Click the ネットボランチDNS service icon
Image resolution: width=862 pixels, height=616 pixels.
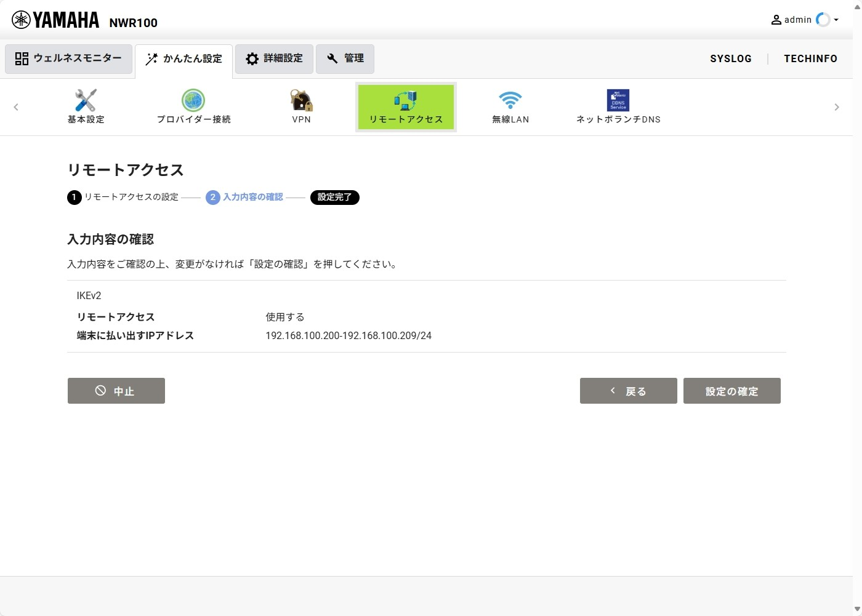(x=618, y=99)
